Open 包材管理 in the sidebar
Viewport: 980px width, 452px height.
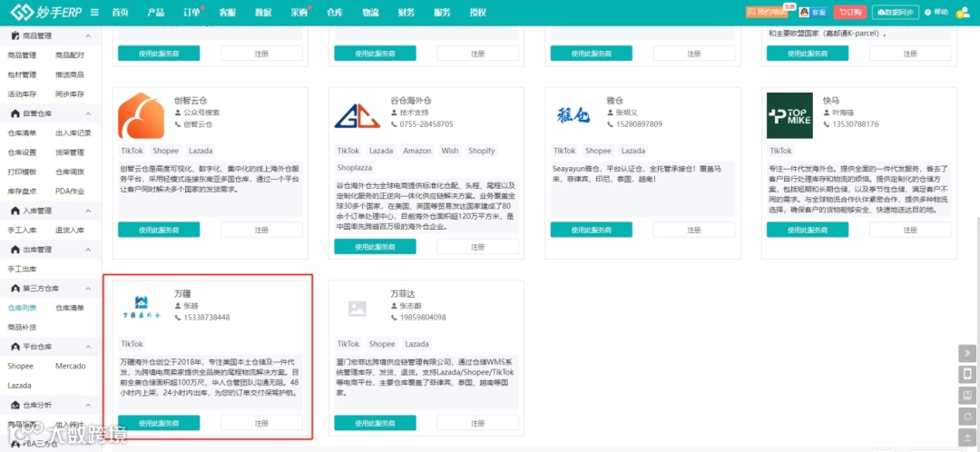pos(22,75)
